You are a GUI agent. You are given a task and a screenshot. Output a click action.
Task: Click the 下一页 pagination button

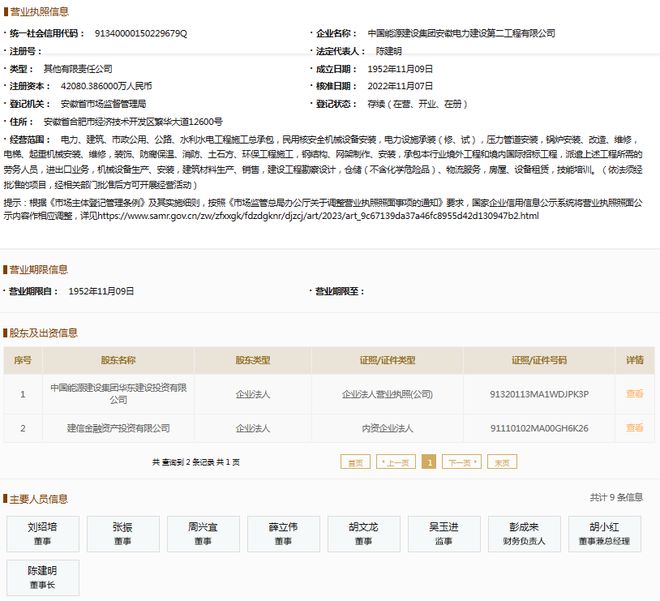point(462,462)
